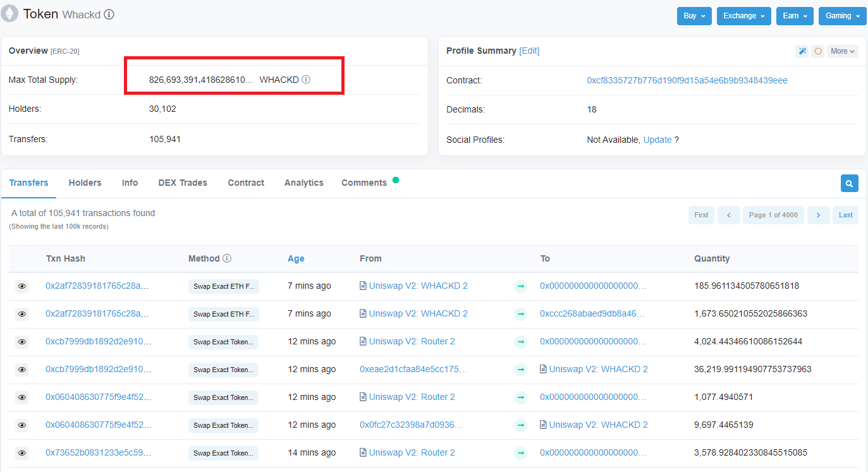Click the Decimals value 18
The height and width of the screenshot is (472, 868).
pyautogui.click(x=592, y=109)
